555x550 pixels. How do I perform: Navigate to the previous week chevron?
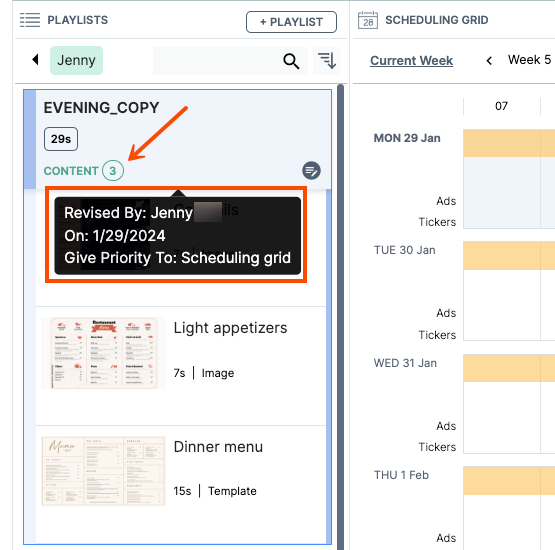(x=489, y=61)
